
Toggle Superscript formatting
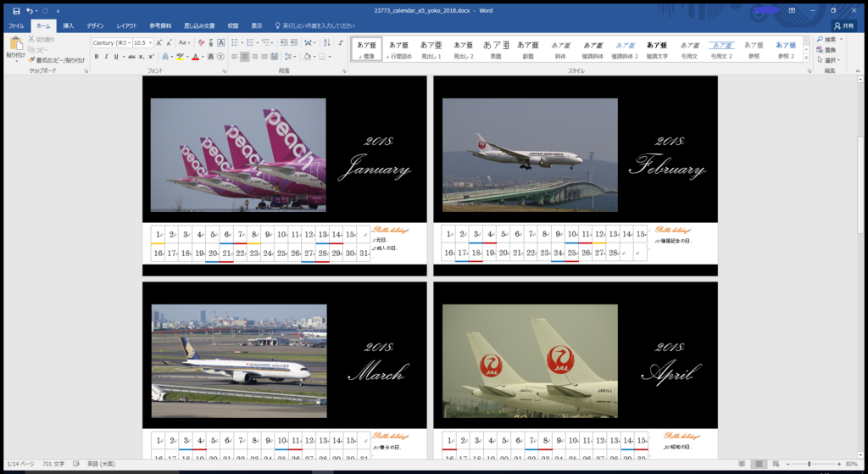(x=151, y=57)
